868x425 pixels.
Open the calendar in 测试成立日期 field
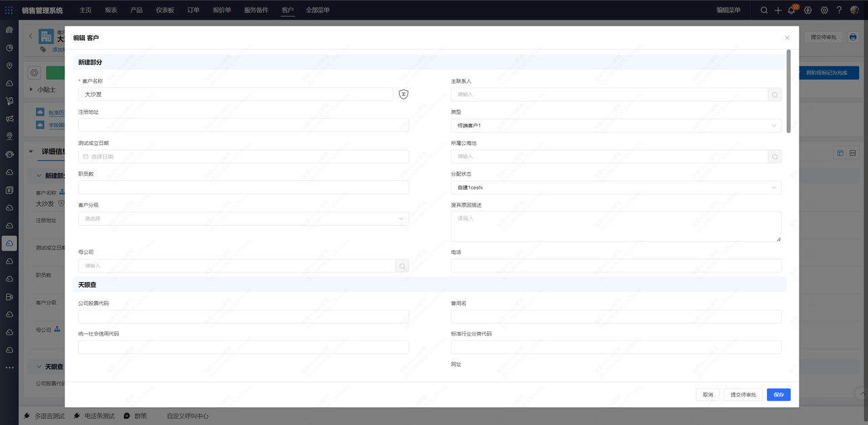[86, 157]
